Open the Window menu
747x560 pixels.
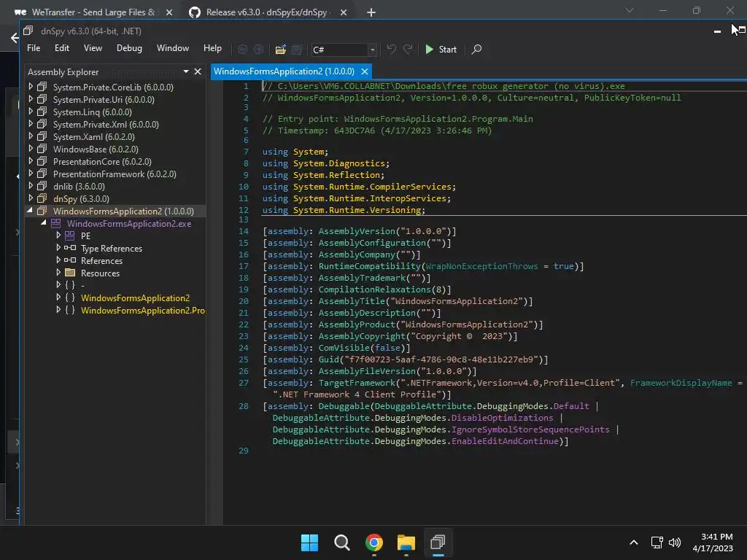tap(172, 48)
